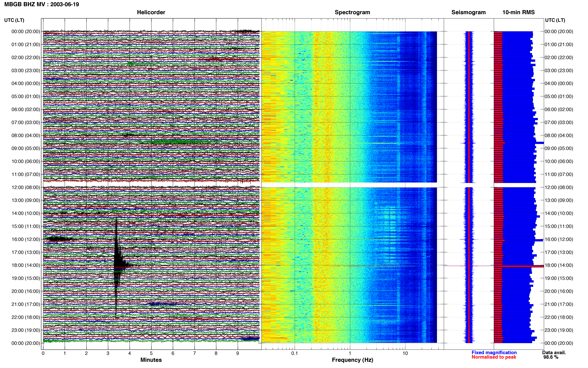
Task: Click the "Frequency (Hz)" axis label
Action: 352,360
